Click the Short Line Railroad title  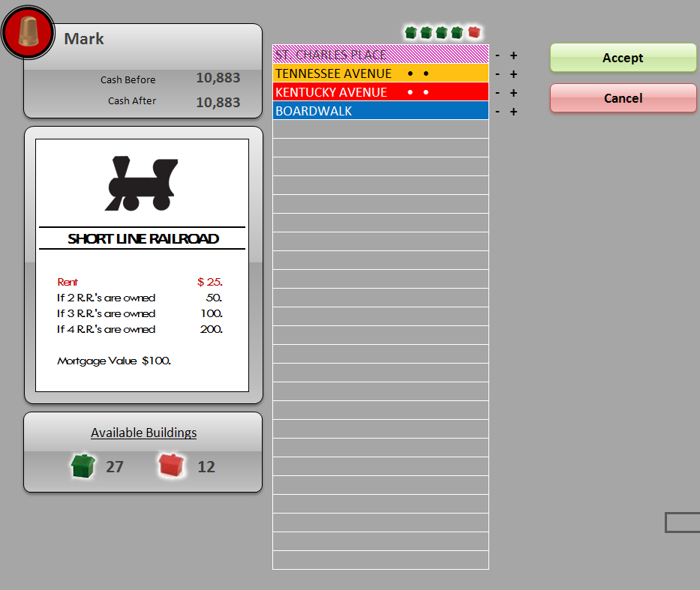(143, 238)
